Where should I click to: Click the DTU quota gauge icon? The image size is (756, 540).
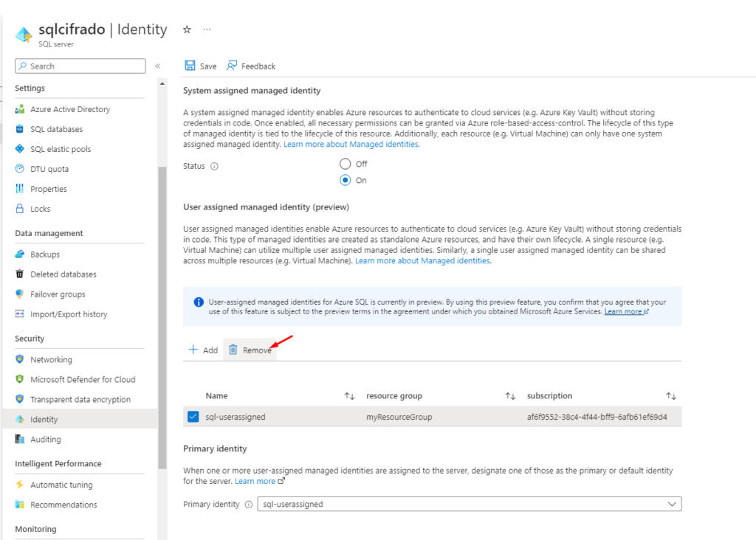[20, 169]
